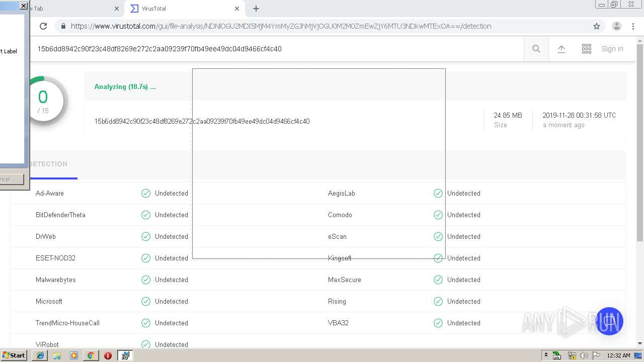Select the Rising engine name

click(x=337, y=301)
